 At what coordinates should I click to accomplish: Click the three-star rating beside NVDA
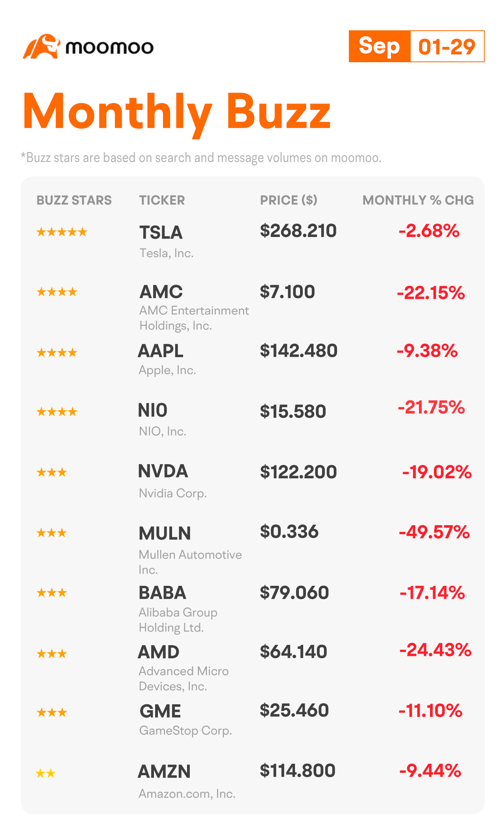pos(52,472)
